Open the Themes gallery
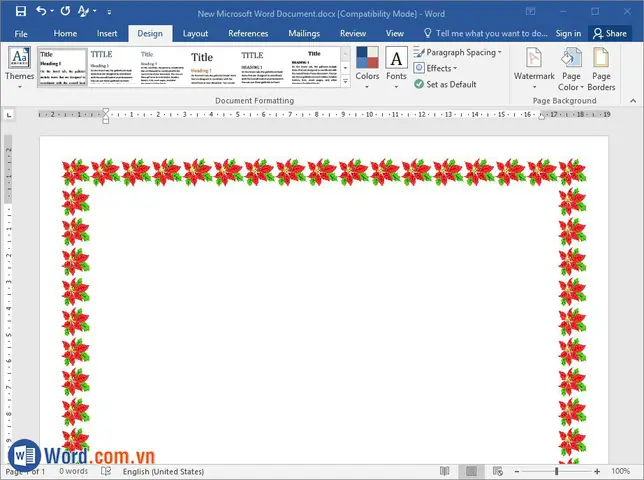Image resolution: width=644 pixels, height=480 pixels. (x=19, y=68)
